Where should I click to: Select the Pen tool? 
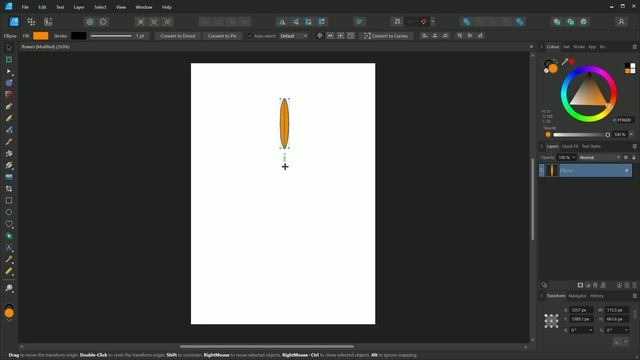point(9,107)
